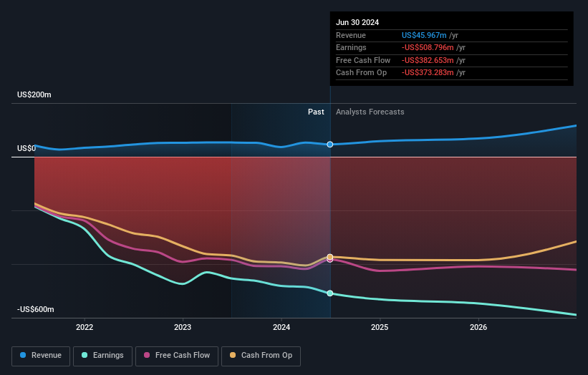The image size is (588, 375).
Task: Click the Analysts Forecasts label
Action: click(x=370, y=112)
